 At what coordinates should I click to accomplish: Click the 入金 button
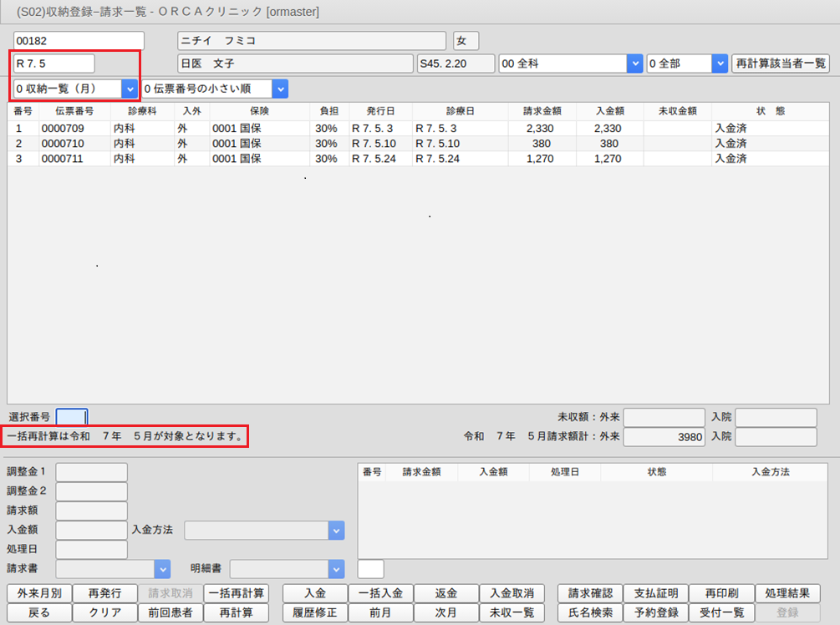(x=314, y=593)
